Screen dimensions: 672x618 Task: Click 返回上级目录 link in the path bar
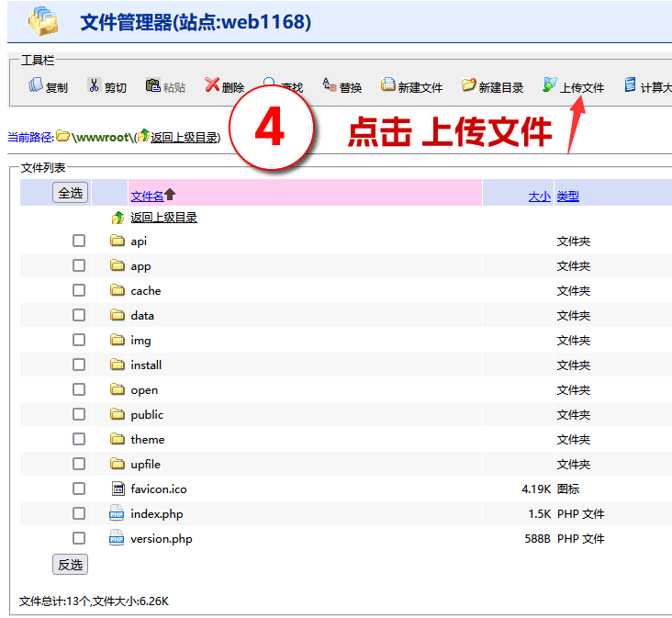[185, 137]
